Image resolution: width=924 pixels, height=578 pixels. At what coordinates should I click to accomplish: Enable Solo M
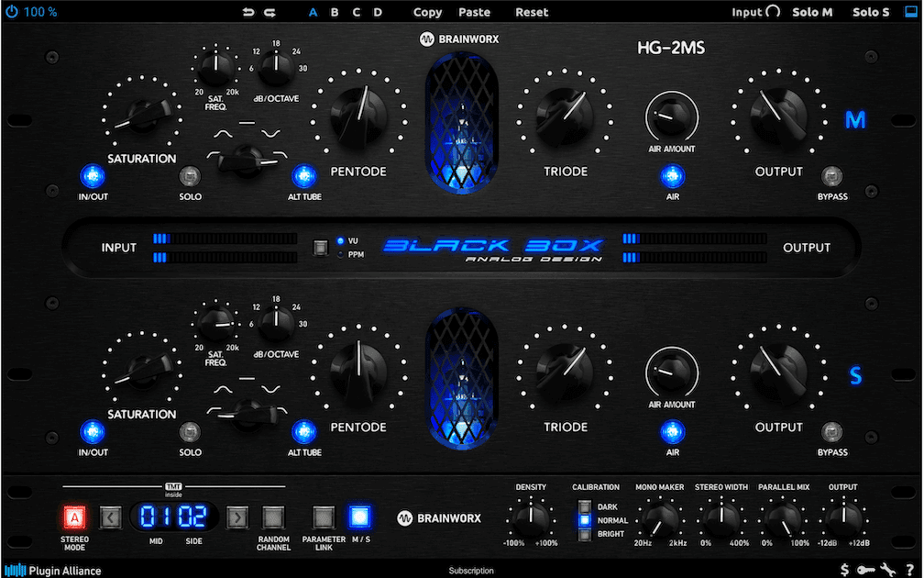click(x=812, y=12)
